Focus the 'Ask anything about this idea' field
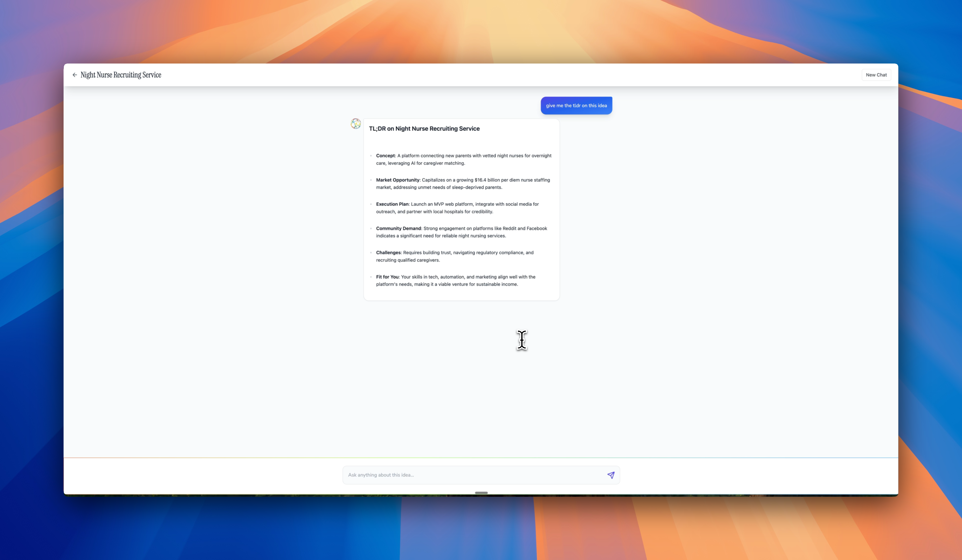 (473, 475)
